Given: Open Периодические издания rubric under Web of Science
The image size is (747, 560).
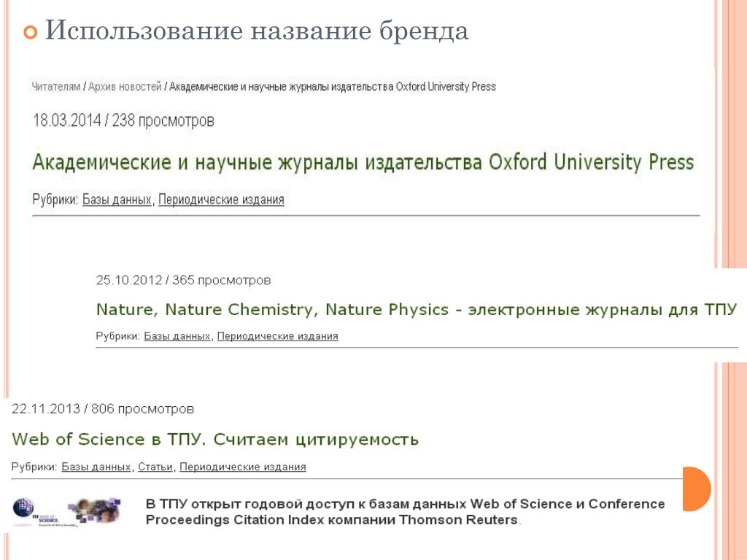Looking at the screenshot, I should [x=243, y=467].
